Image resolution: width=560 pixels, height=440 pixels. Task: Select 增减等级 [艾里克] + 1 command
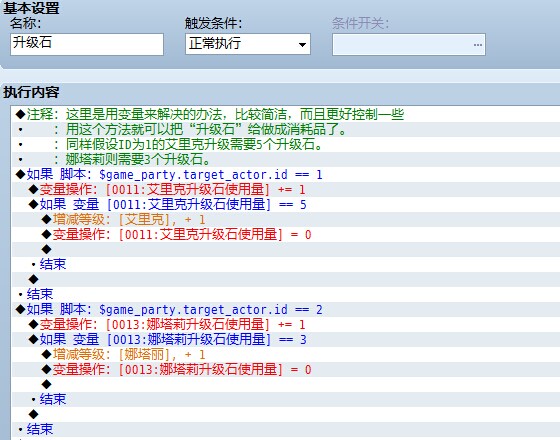pos(286,219)
